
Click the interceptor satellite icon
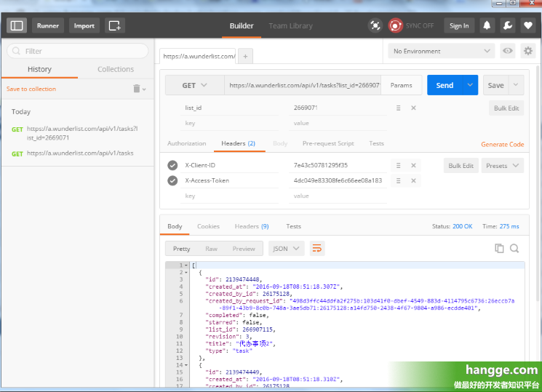tap(375, 25)
